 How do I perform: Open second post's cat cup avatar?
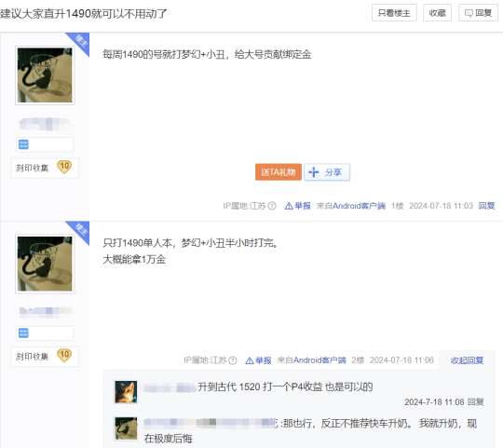[x=45, y=264]
